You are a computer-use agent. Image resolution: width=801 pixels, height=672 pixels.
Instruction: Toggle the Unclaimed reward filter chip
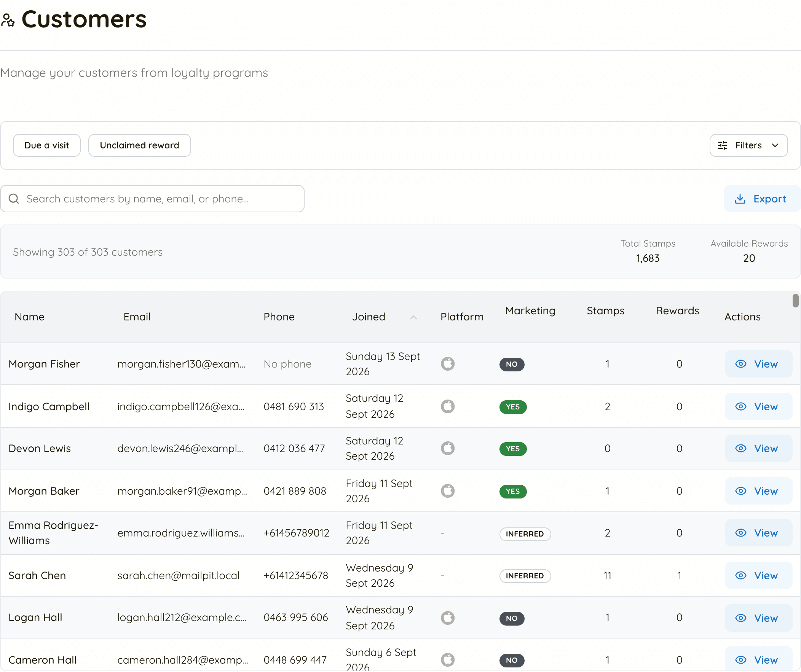(139, 145)
